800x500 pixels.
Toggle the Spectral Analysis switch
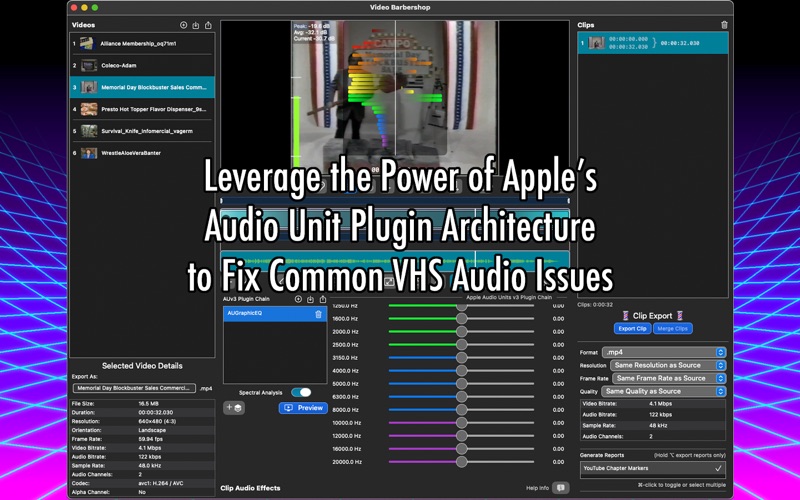click(301, 392)
